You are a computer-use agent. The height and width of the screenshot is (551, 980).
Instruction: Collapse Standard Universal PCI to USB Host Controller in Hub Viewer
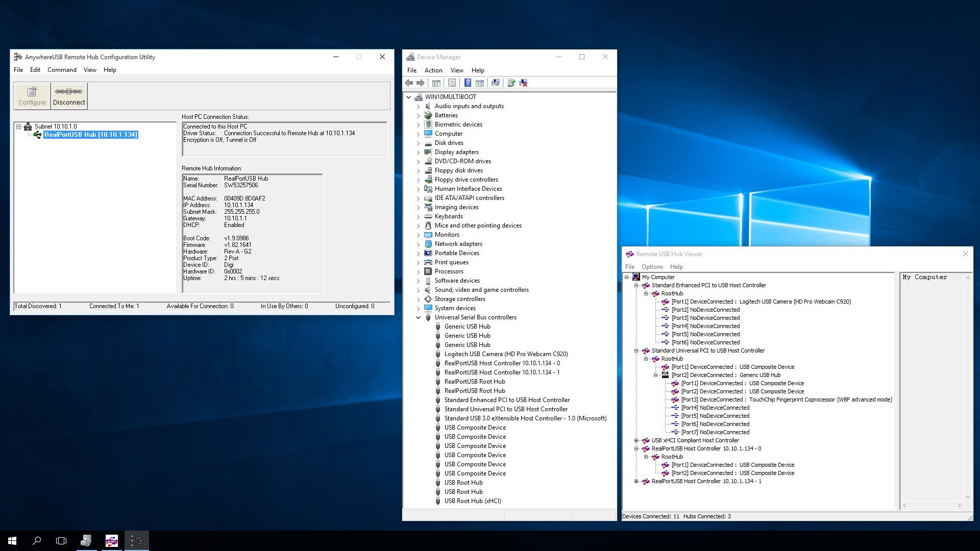pyautogui.click(x=636, y=350)
